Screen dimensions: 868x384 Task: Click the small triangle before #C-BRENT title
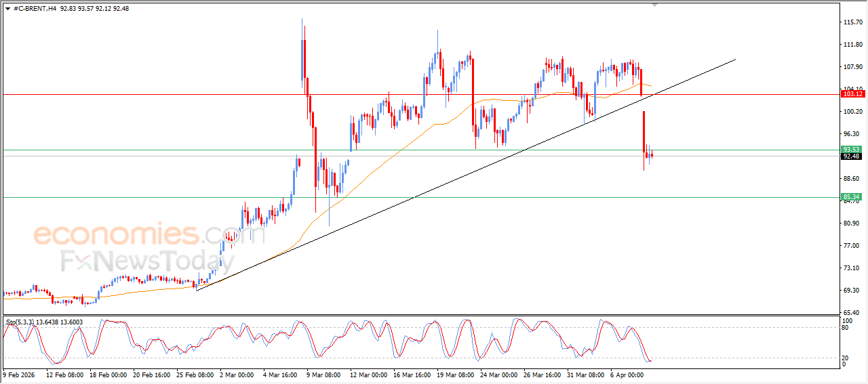click(7, 9)
